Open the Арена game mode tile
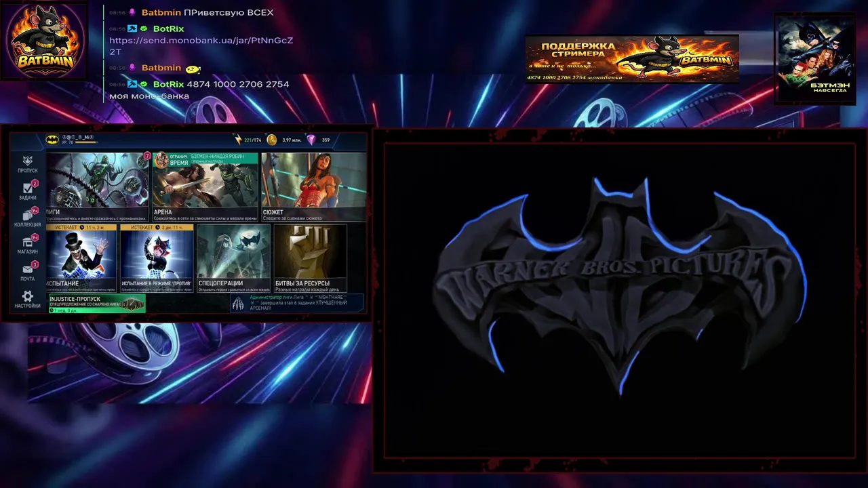868x488 pixels. (205, 187)
